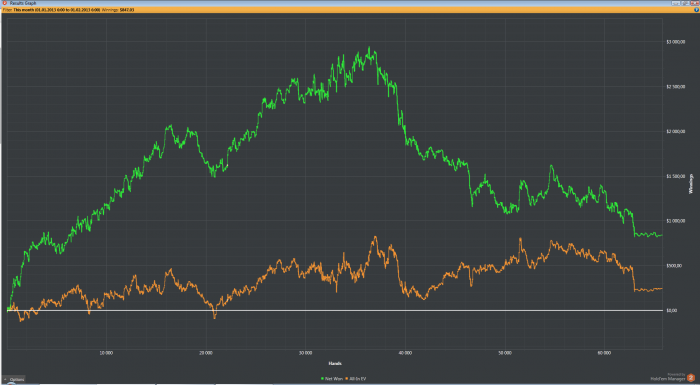Screen dimensions: 700x385
Task: Click the 60 000 hands axis label
Action: click(x=604, y=353)
